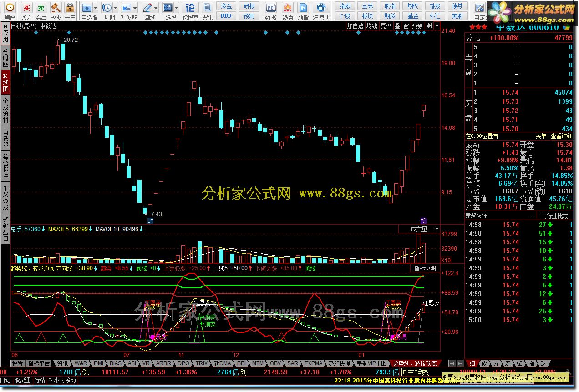Open 个股资料 sidebar tab
This screenshot has height=392, width=579.
[x=5, y=111]
